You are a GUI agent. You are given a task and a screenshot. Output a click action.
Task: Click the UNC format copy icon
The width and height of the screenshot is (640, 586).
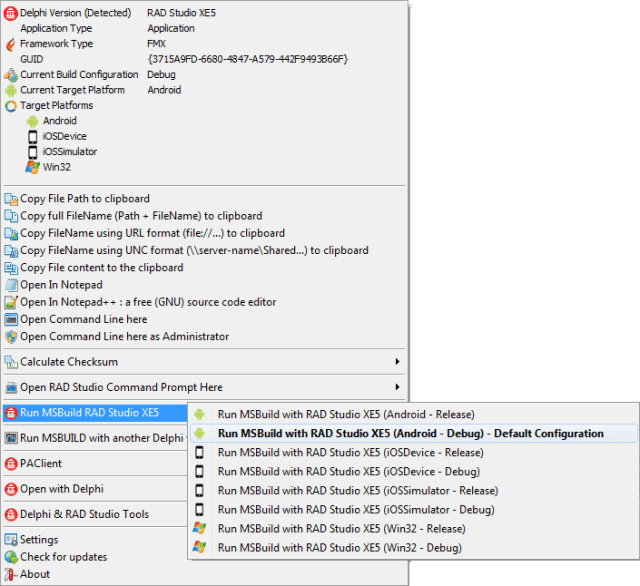pos(11,251)
